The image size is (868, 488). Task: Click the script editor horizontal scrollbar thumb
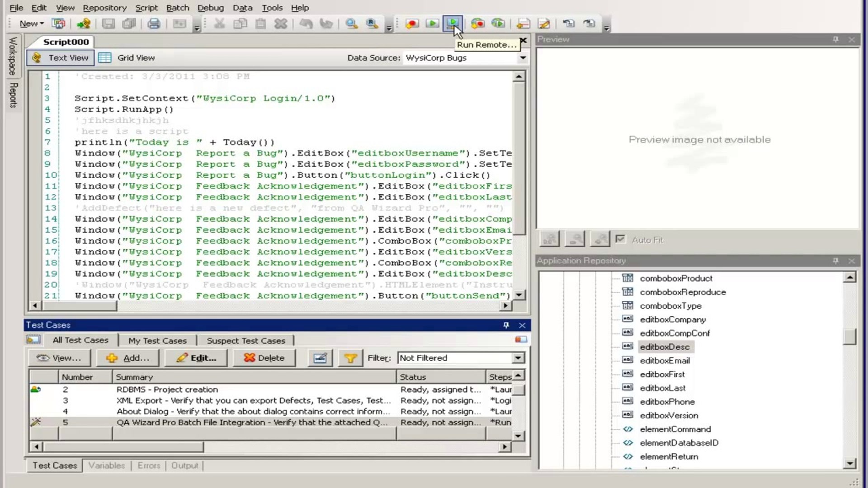pos(79,306)
